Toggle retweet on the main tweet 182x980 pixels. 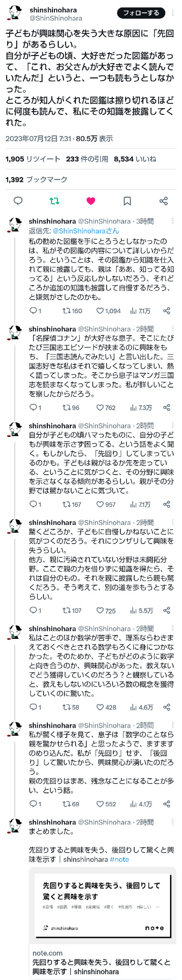54,201
